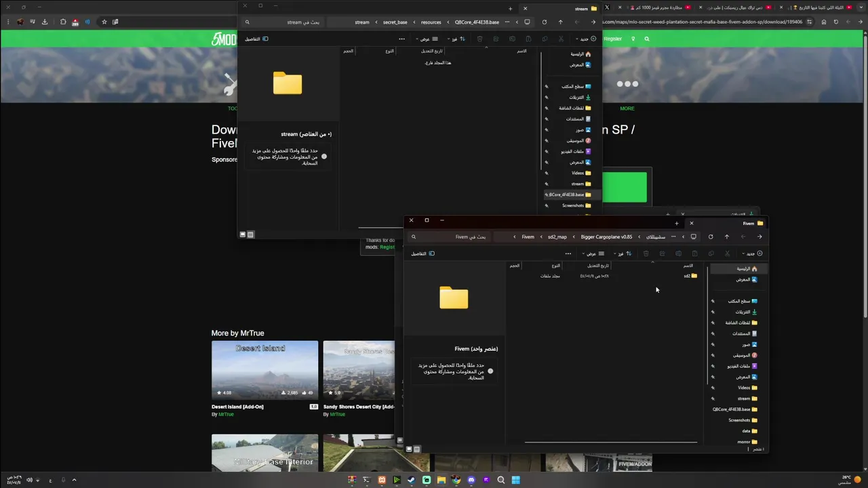Viewport: 868px width, 488px height.
Task: Open فرز (Sort) dropdown in stream window
Action: [x=456, y=39]
